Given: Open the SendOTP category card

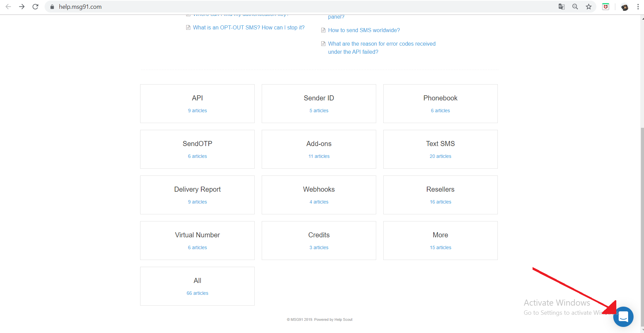Looking at the screenshot, I should (197, 149).
